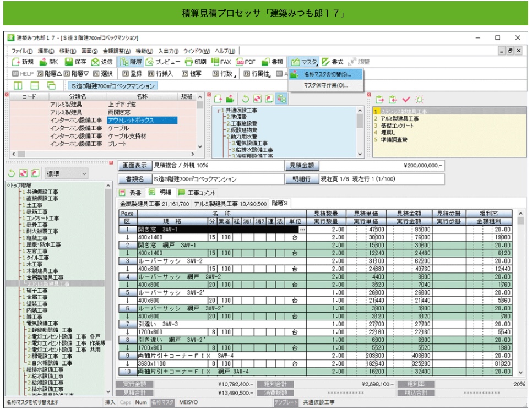This screenshot has height=409, width=532.
Task: Select 金属製建具工事 in the left tree
Action: pyautogui.click(x=45, y=277)
